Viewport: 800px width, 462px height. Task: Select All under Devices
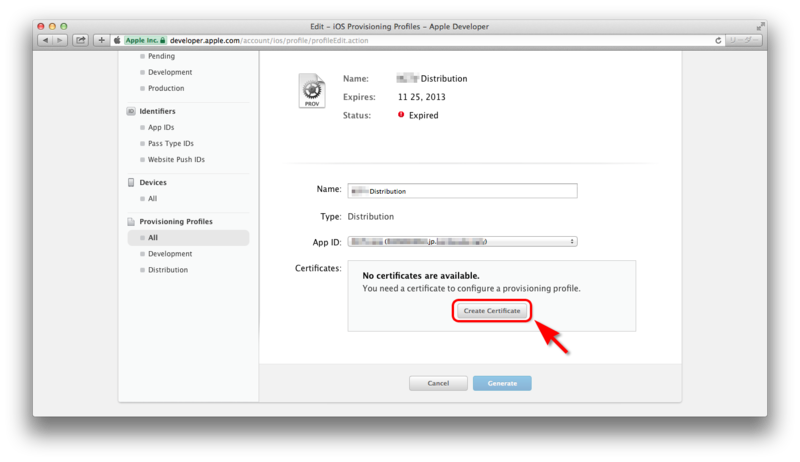pyautogui.click(x=152, y=199)
